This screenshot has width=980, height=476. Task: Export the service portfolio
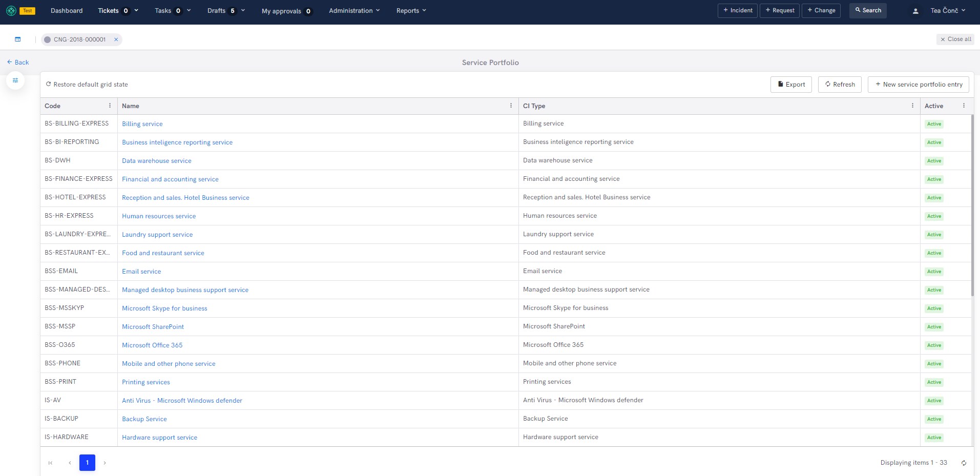click(791, 85)
